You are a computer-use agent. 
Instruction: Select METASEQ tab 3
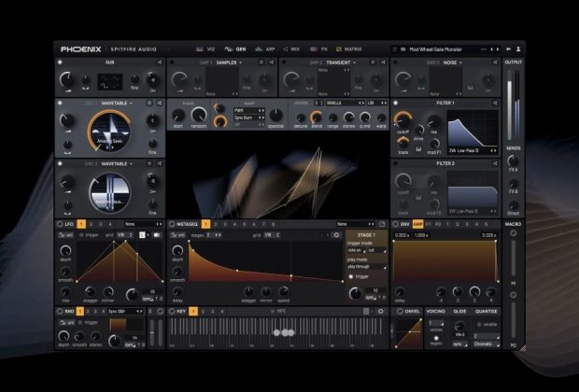click(225, 224)
